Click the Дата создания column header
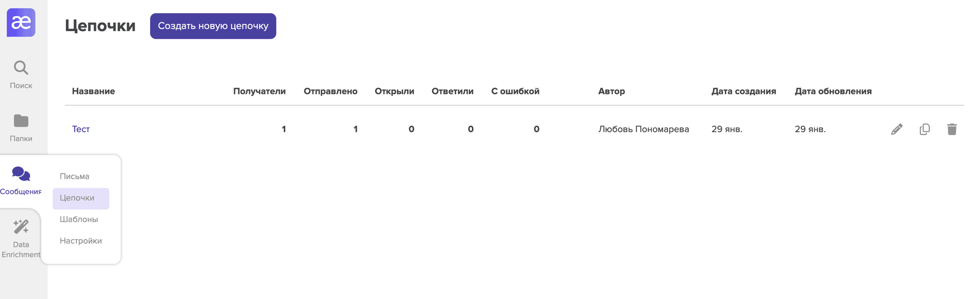 point(744,91)
